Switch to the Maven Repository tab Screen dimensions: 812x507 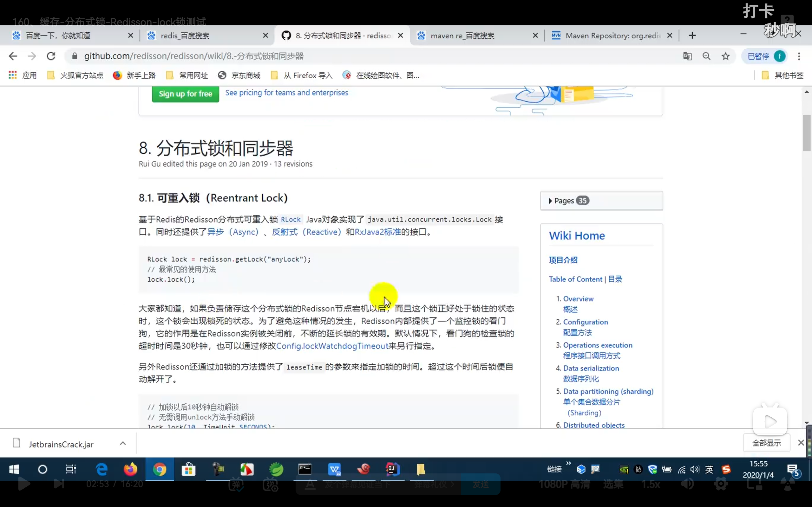tap(607, 35)
